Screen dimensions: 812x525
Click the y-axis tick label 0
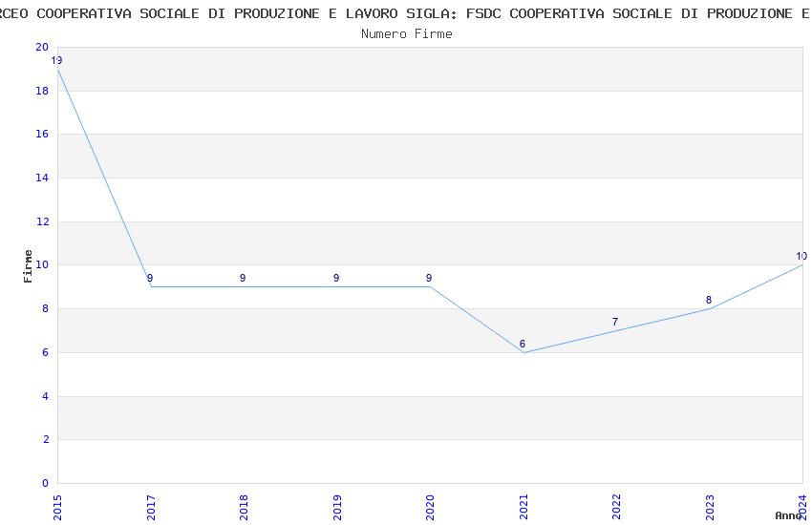click(x=46, y=484)
